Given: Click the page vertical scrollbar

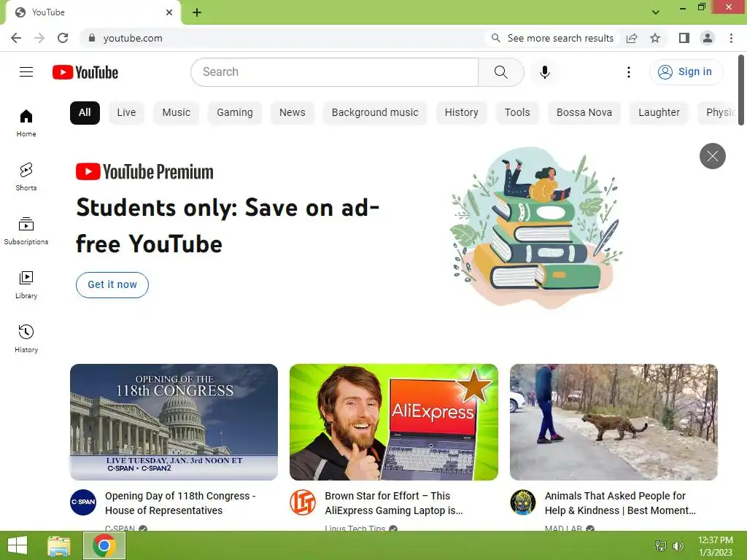Looking at the screenshot, I should tap(741, 90).
